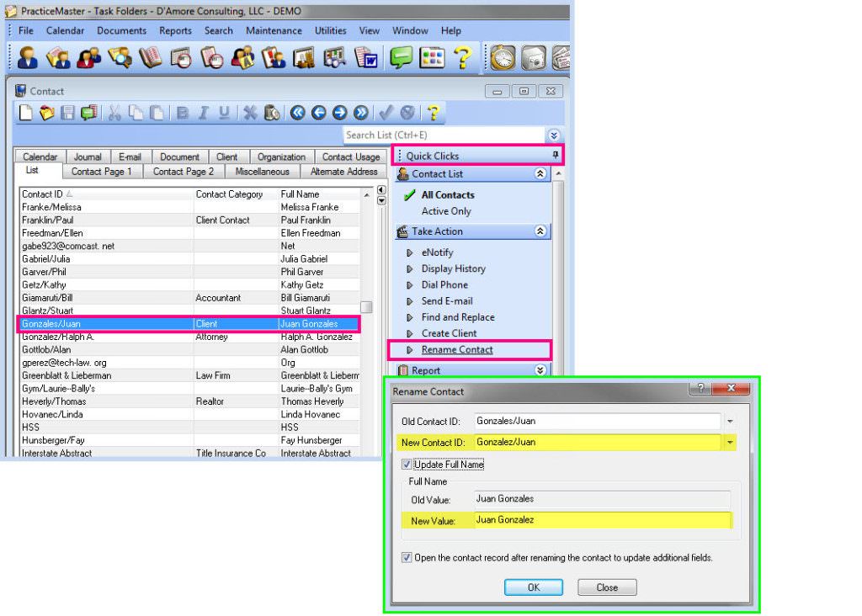This screenshot has width=862, height=616.
Task: Open the two-people contacts toolbar icon
Action: [89, 57]
